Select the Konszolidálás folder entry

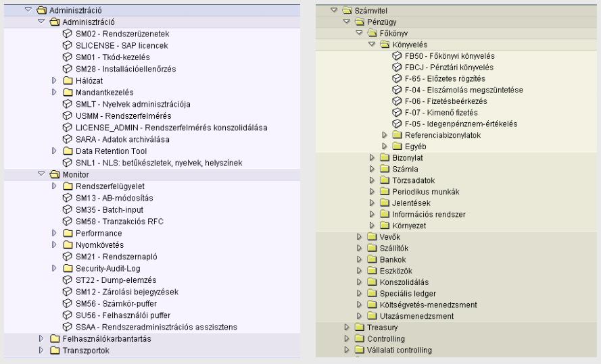tap(404, 282)
